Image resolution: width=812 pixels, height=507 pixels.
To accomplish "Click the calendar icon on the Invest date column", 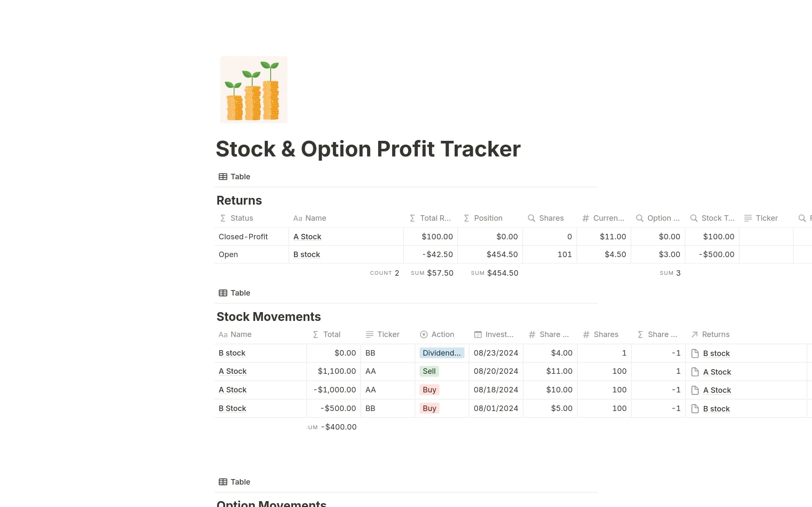I will click(x=478, y=334).
